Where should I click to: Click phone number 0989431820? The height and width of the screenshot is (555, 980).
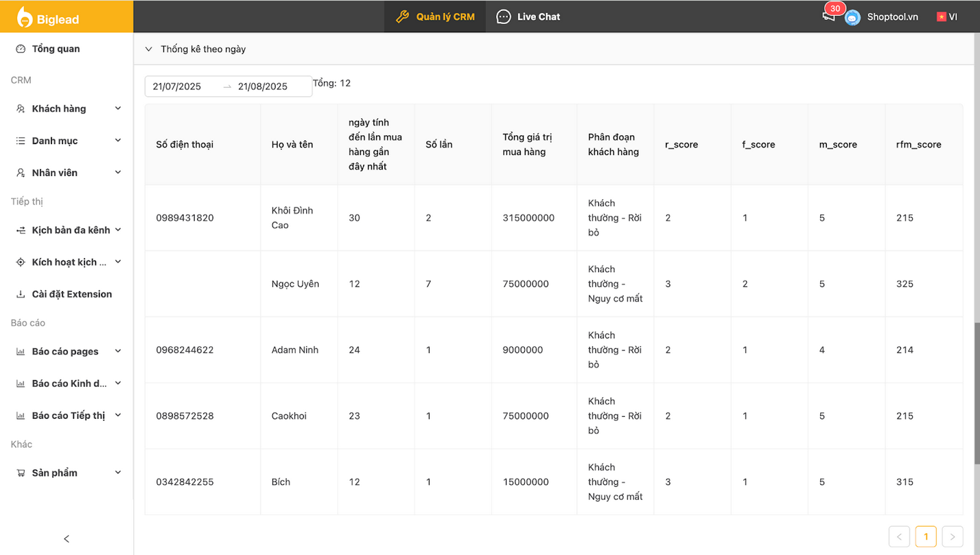click(x=185, y=218)
